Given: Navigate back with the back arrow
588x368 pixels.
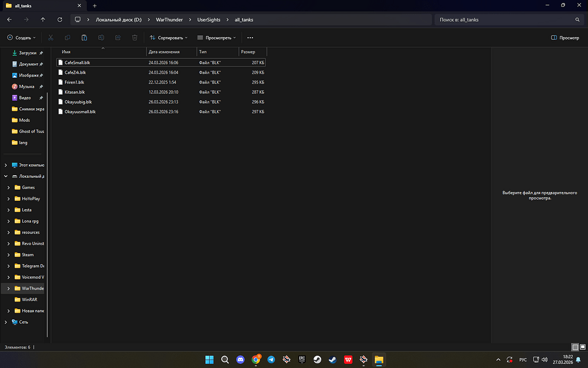Looking at the screenshot, I should (9, 19).
